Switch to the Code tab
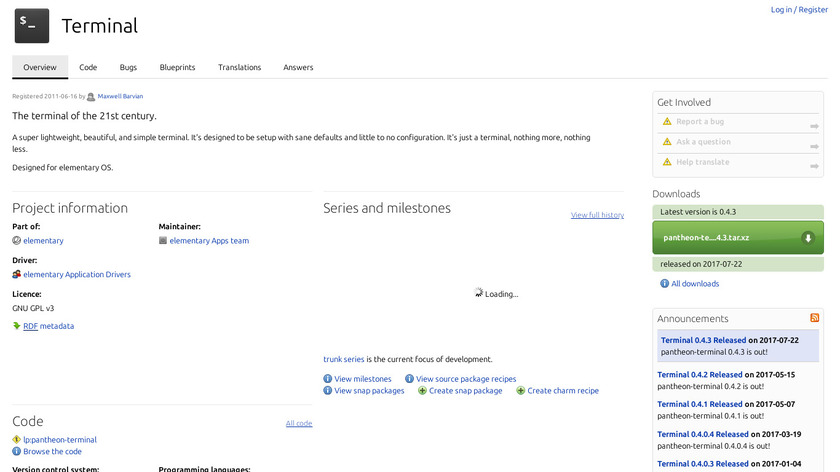This screenshot has width=840, height=472. coord(88,67)
